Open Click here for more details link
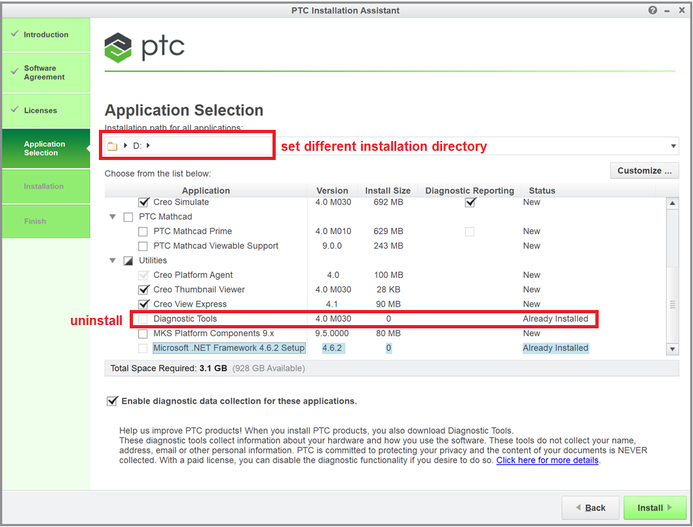The width and height of the screenshot is (693, 527). click(547, 460)
